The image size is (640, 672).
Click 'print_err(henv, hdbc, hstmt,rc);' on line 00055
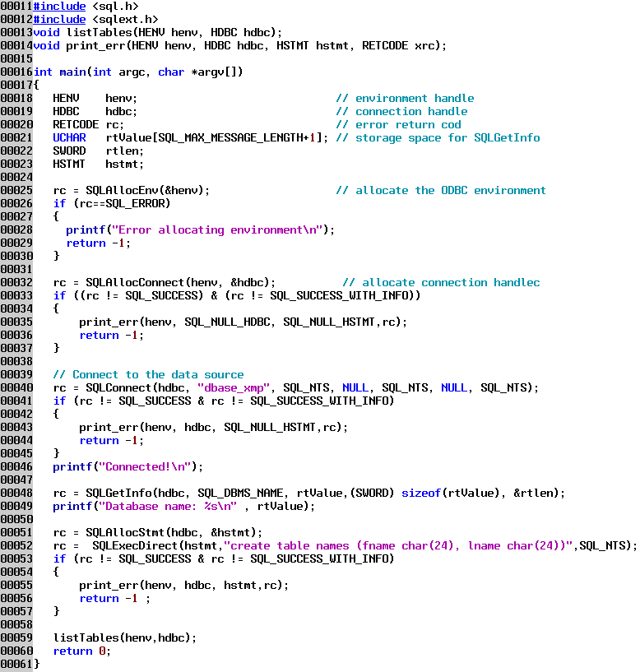click(x=184, y=586)
